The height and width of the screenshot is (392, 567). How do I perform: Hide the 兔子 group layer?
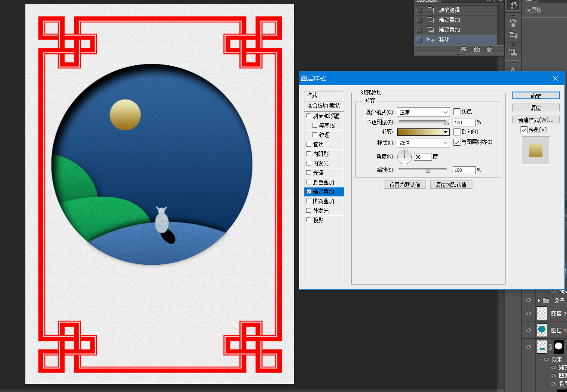click(529, 300)
